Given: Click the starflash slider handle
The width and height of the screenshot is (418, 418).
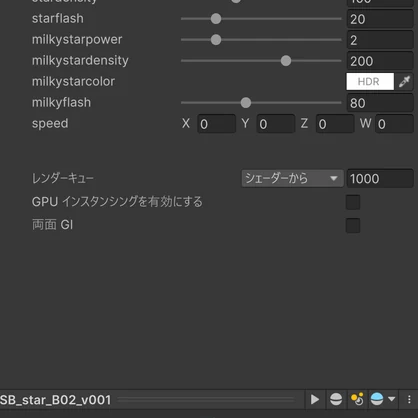Looking at the screenshot, I should 216,19.
